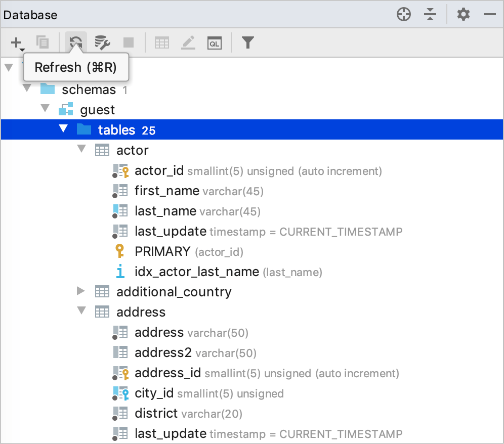
Task: Click the actor_id primary key column icon
Action: [x=121, y=170]
